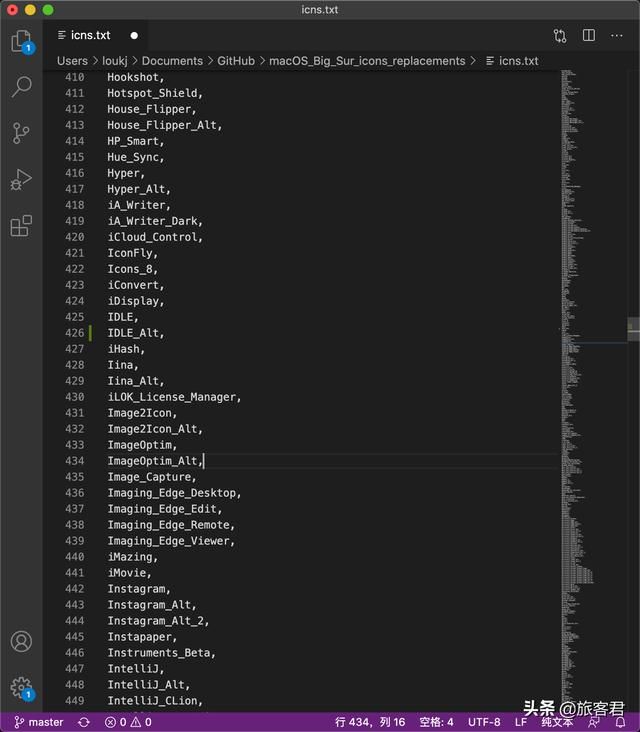Click the Hyper_Alt, line
Image resolution: width=640 pixels, height=732 pixels.
tap(139, 189)
